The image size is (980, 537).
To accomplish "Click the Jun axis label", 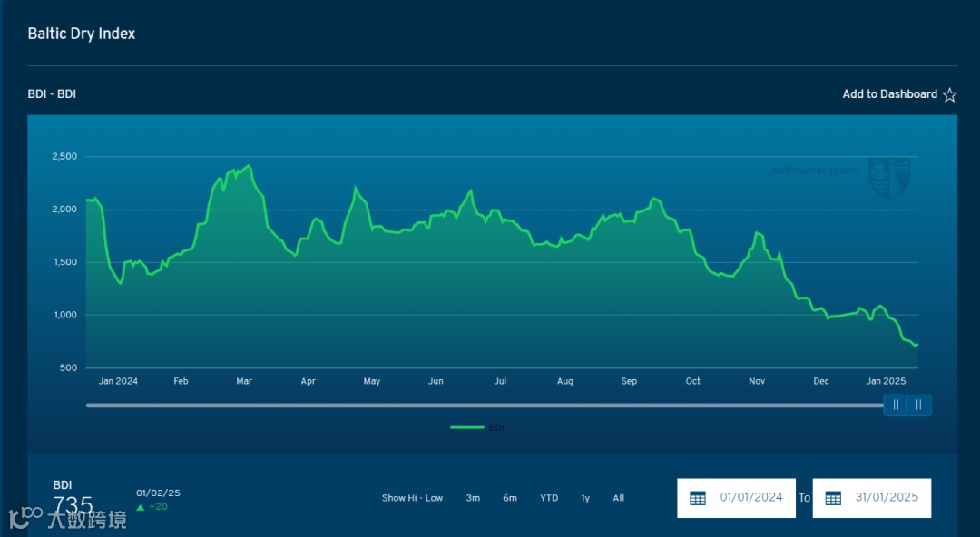I will coord(436,381).
